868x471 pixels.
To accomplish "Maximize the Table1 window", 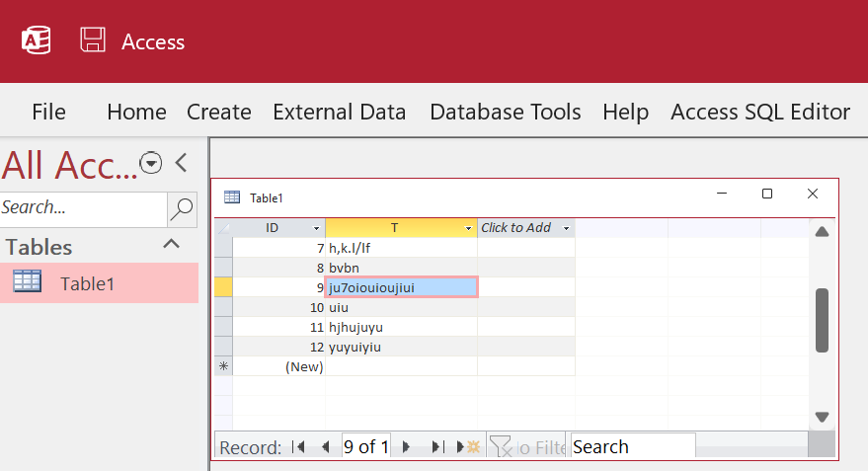I will [767, 194].
